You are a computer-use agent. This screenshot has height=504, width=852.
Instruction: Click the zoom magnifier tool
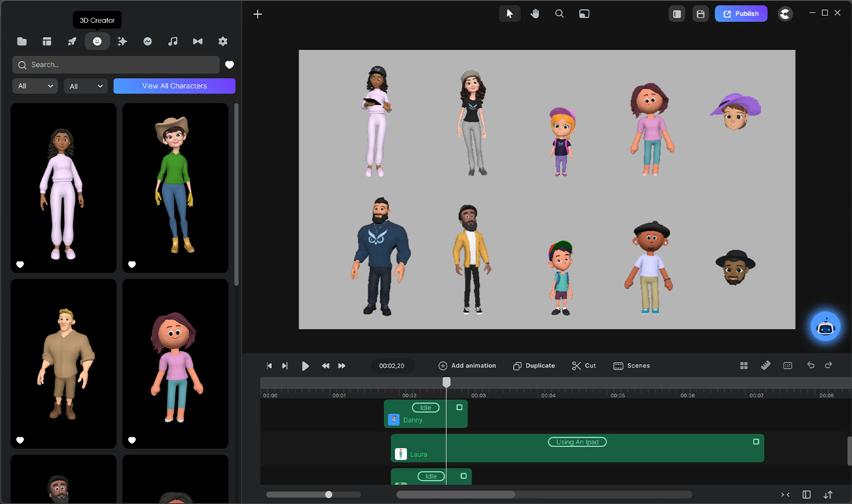tap(559, 14)
